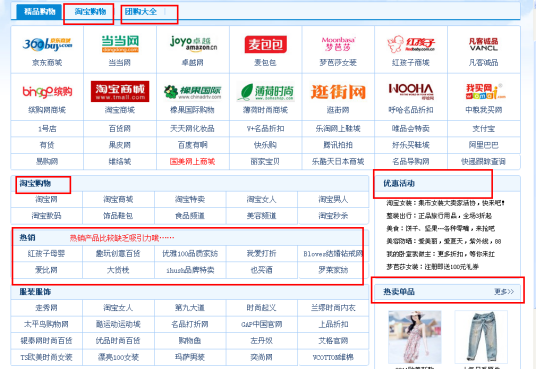Image resolution: width=536 pixels, height=369 pixels.
Task: Click the 唯品会特卖 link
Action: click(411, 129)
